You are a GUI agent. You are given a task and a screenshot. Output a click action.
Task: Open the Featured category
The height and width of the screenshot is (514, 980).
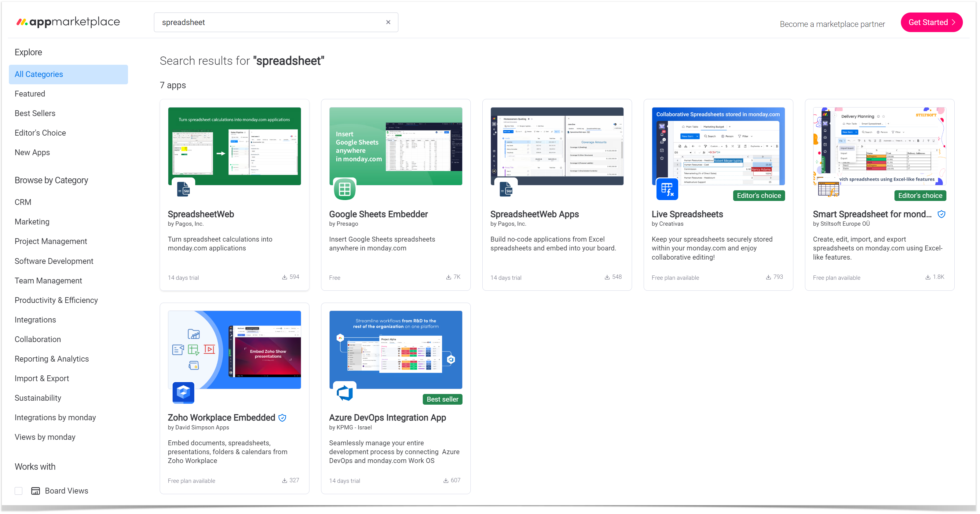[30, 93]
